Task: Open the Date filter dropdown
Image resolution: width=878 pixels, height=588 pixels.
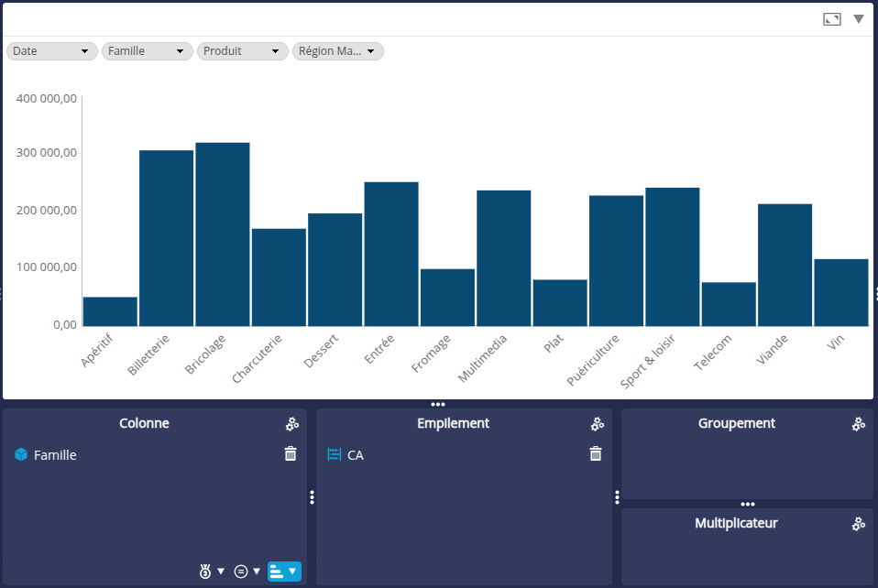Action: (52, 51)
